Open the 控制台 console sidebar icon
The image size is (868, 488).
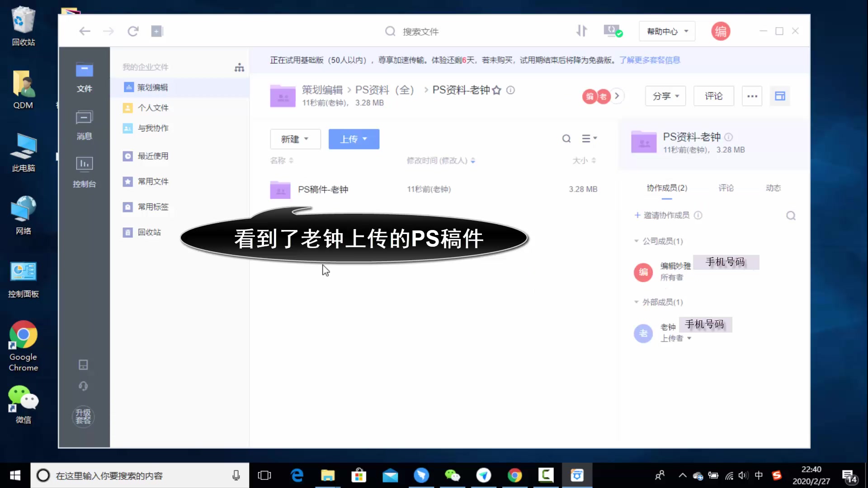[x=84, y=171]
